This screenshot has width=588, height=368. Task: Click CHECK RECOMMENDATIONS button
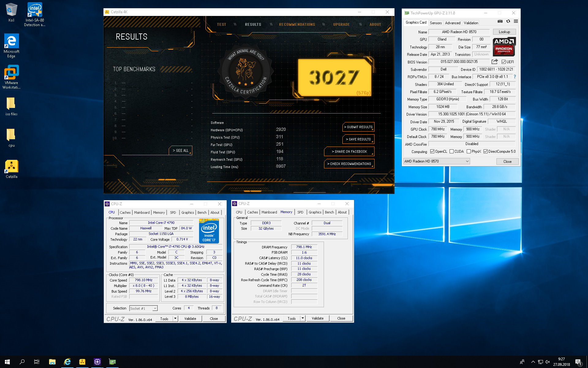[349, 164]
